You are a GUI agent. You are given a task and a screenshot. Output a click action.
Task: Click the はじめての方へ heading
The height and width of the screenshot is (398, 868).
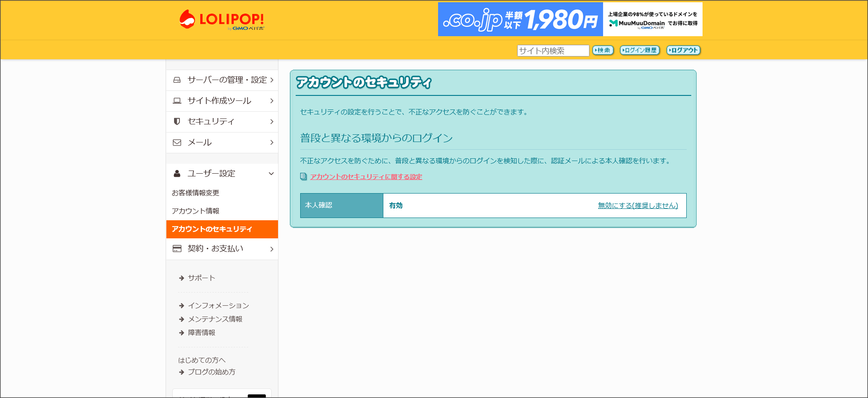pos(202,360)
